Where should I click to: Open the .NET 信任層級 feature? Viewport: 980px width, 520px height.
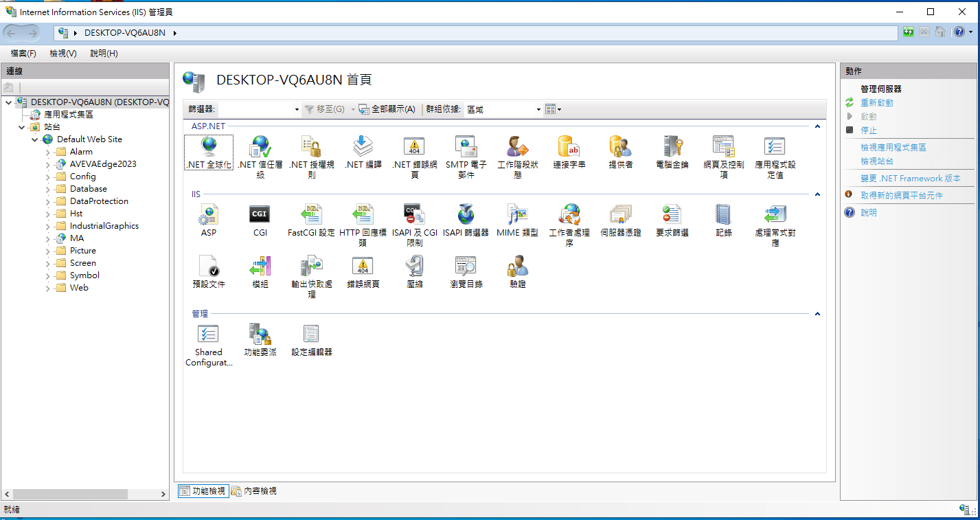click(x=260, y=157)
